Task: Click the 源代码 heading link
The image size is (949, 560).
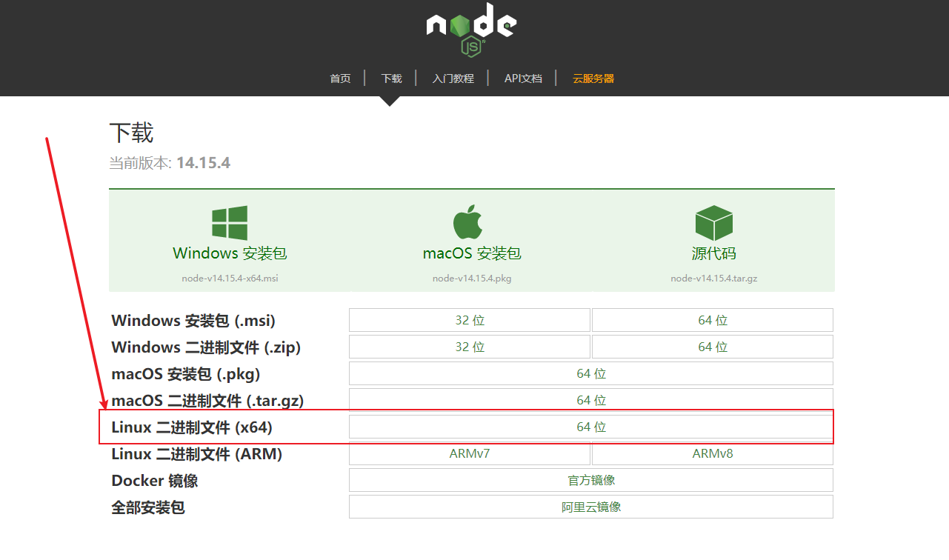Action: [714, 253]
